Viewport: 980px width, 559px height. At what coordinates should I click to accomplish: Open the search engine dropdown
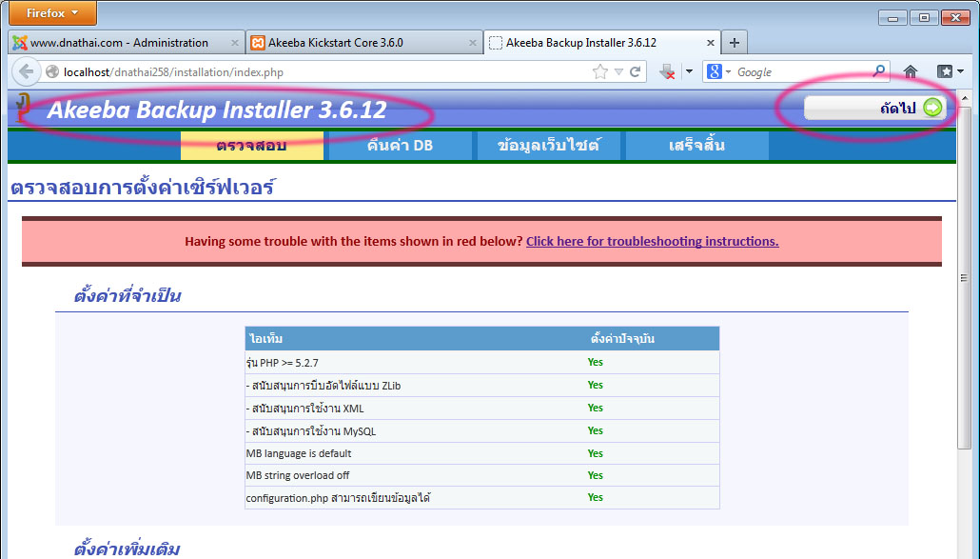pyautogui.click(x=728, y=70)
